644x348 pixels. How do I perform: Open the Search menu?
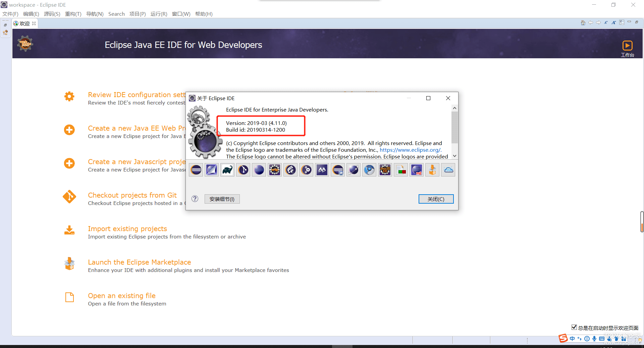(116, 14)
